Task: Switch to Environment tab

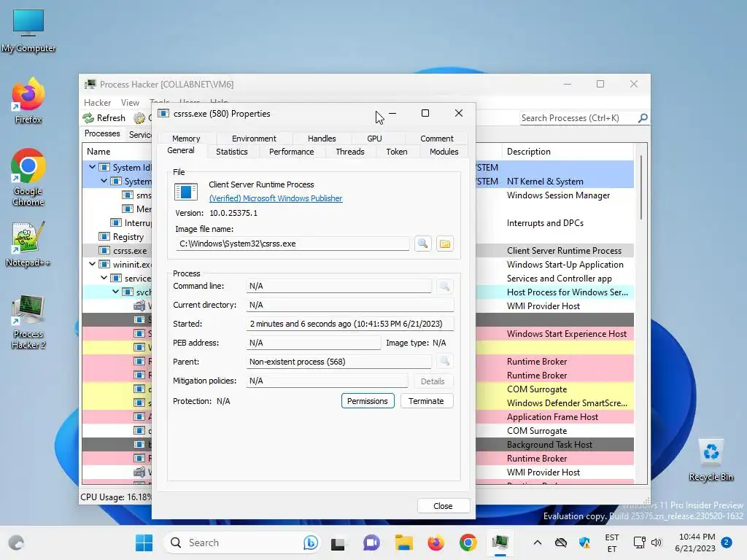Action: [x=254, y=139]
